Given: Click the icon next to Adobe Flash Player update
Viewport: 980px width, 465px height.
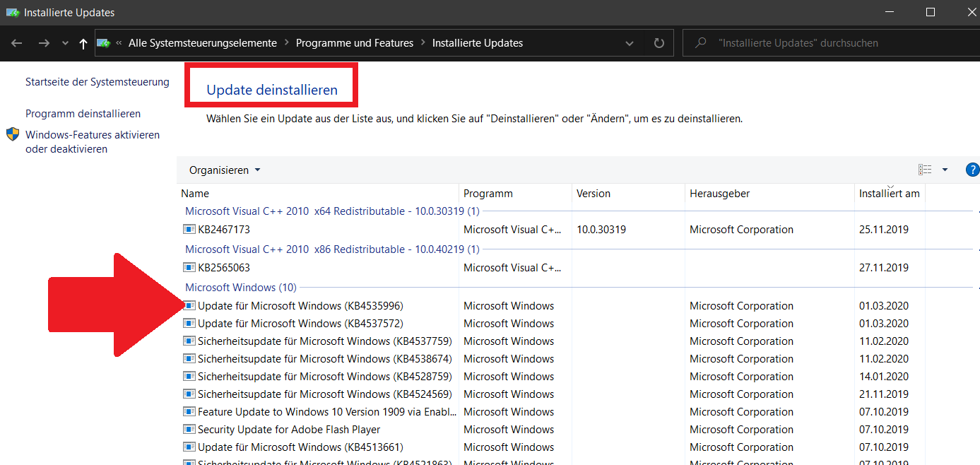Looking at the screenshot, I should tap(189, 430).
